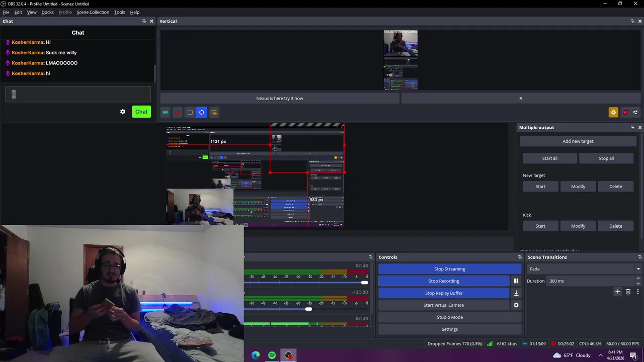This screenshot has width=644, height=362.
Task: Click Stop Replay Buffer button
Action: click(444, 293)
